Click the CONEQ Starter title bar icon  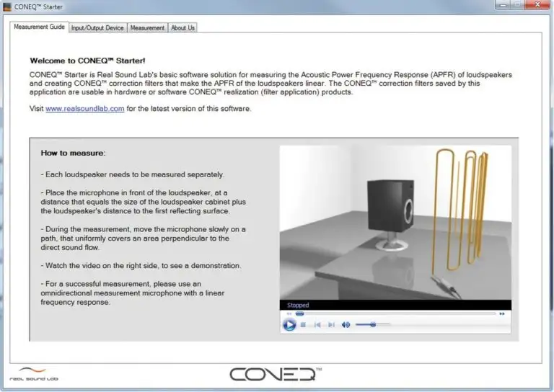point(7,6)
